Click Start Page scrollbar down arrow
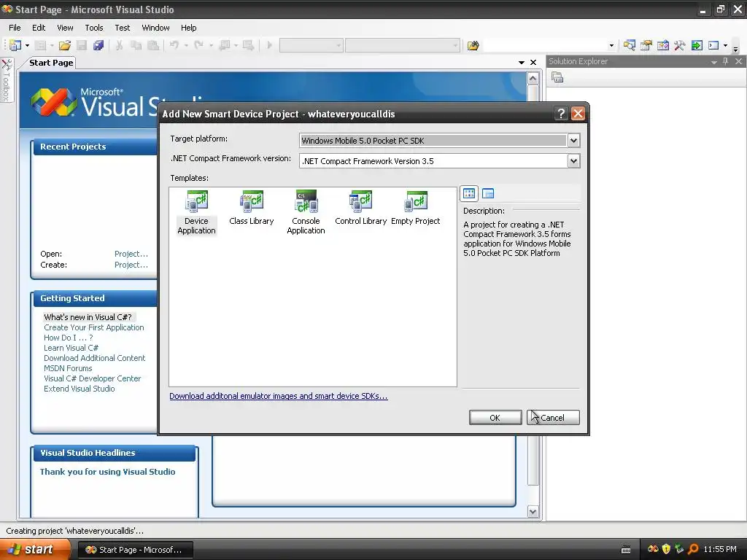Image resolution: width=747 pixels, height=560 pixels. [x=533, y=512]
